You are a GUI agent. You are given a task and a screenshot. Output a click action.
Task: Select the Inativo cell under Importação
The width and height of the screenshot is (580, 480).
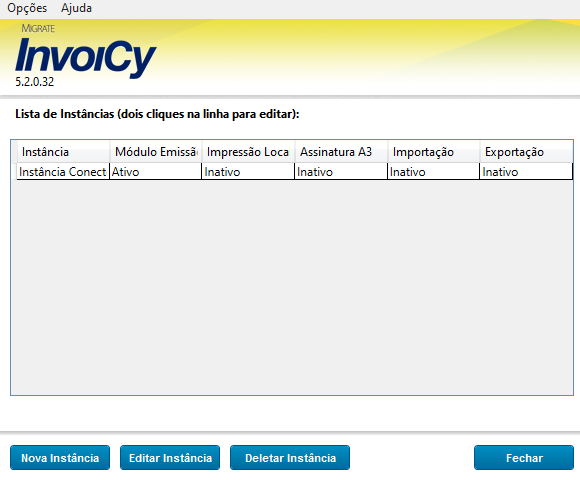tap(434, 172)
